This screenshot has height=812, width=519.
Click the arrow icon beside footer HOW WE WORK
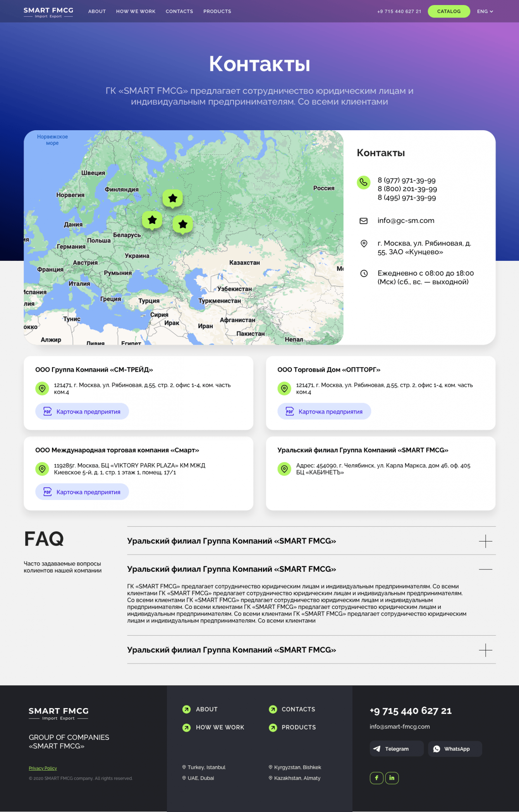click(186, 728)
